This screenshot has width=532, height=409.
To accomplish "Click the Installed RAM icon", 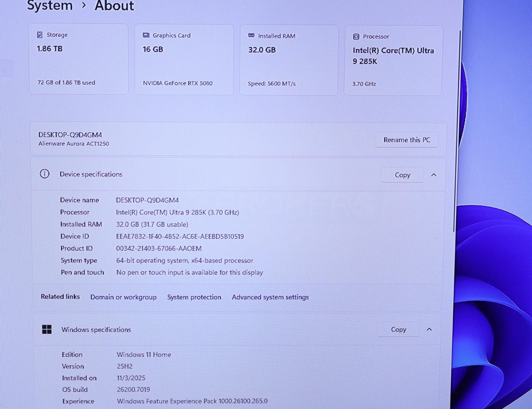I will coord(251,36).
